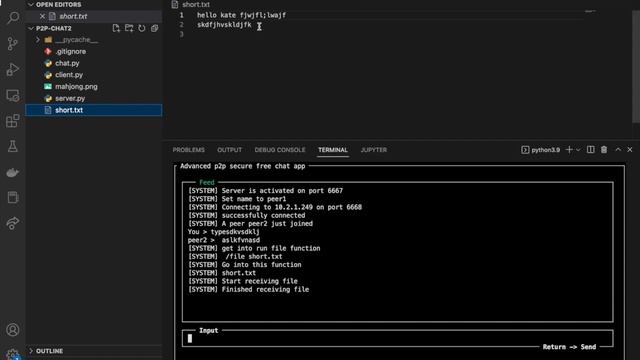Expand the Outline section
Screen dimensions: 640x360
coord(31,351)
